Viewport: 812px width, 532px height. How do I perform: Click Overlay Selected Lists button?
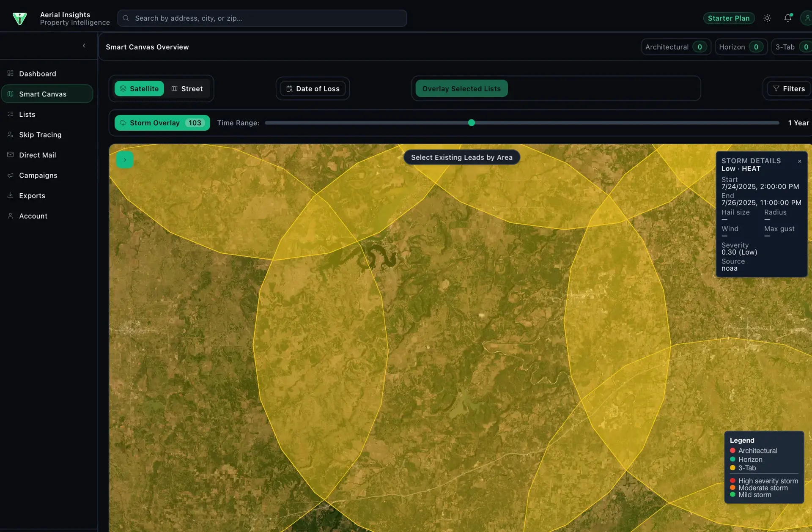pyautogui.click(x=461, y=88)
